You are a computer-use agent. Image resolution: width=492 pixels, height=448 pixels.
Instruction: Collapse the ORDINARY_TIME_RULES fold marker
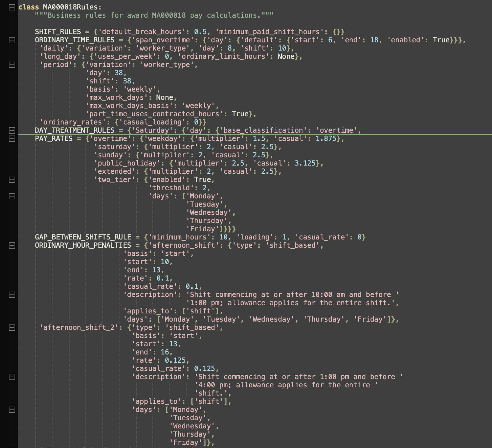[12, 40]
